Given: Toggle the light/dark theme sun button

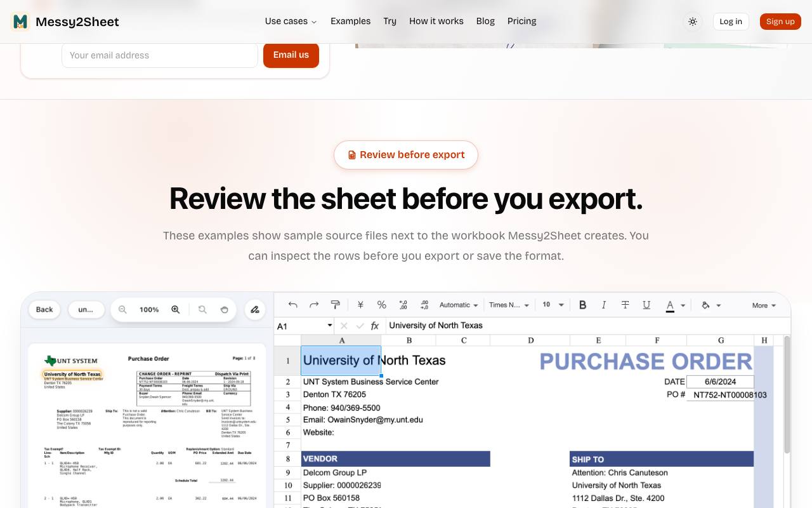Looking at the screenshot, I should (693, 22).
